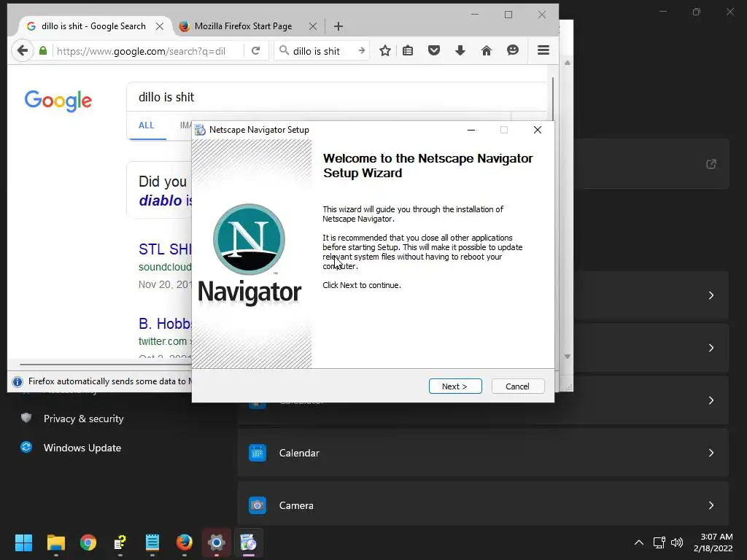
Task: Switch to Settings via taskbar gear
Action: tap(216, 542)
